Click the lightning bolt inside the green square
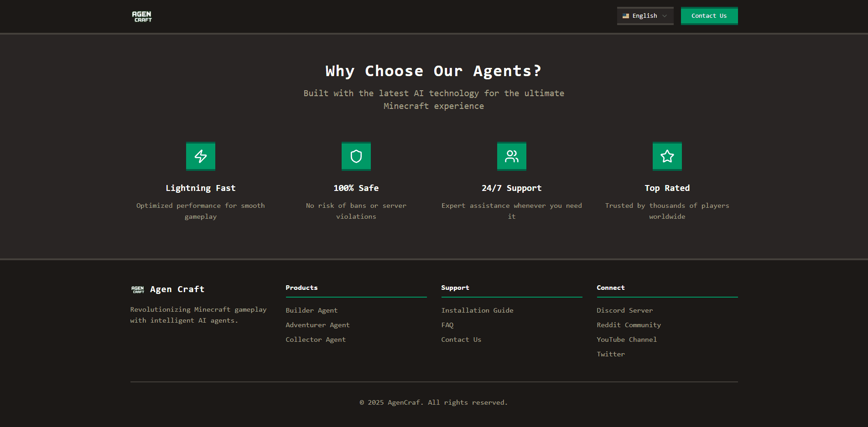 pos(201,156)
